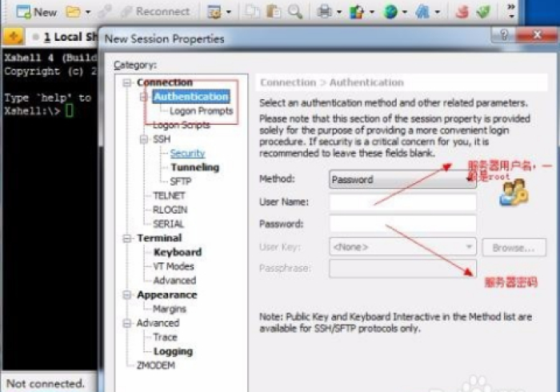Select Logon Prompts in category tree
The height and width of the screenshot is (392, 560).
(201, 111)
